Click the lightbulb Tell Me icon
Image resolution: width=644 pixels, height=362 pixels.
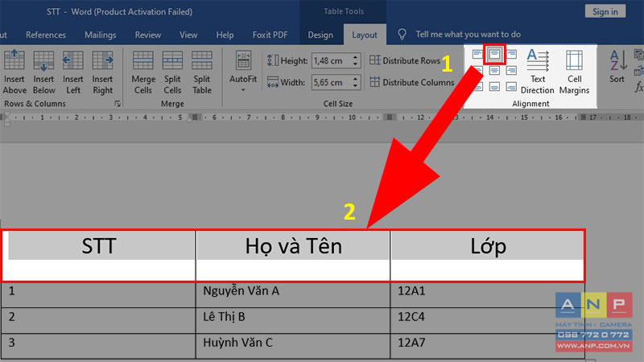coord(402,35)
